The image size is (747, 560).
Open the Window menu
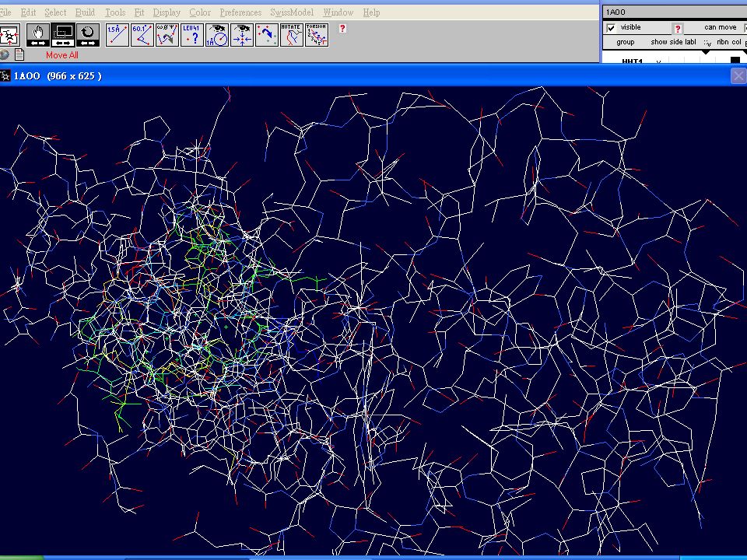point(338,12)
